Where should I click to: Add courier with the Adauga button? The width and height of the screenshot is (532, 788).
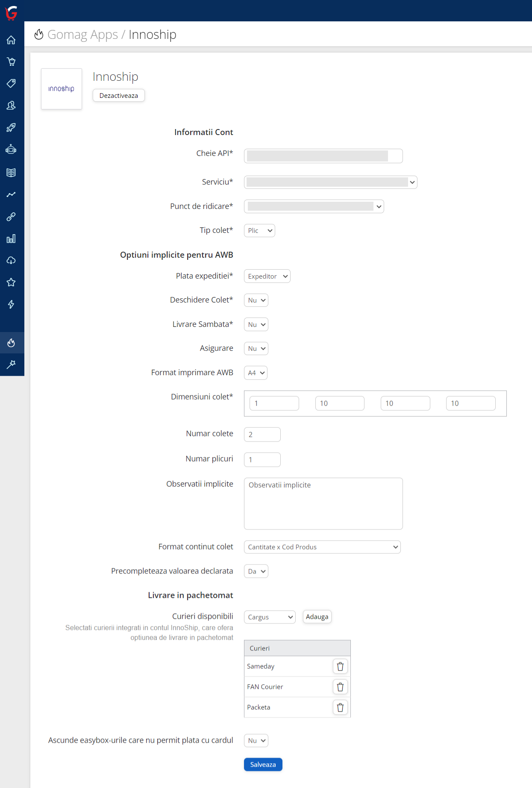(x=317, y=617)
